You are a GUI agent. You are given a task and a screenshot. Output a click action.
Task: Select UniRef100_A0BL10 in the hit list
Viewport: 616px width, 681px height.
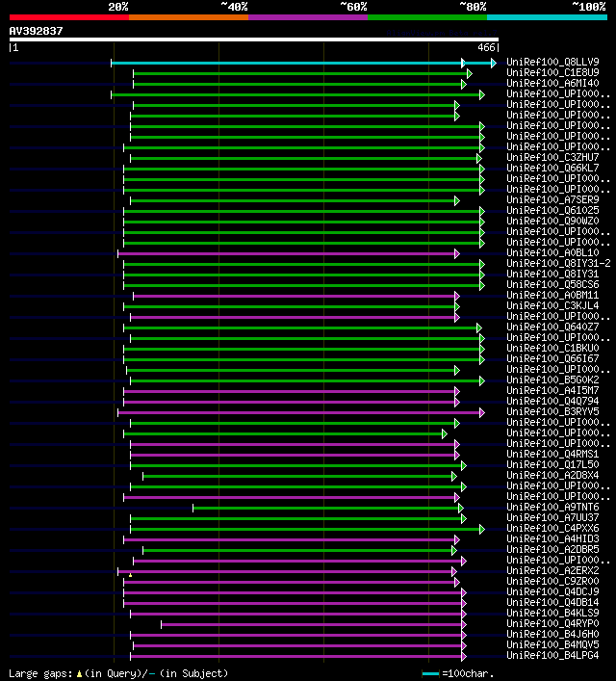click(552, 252)
